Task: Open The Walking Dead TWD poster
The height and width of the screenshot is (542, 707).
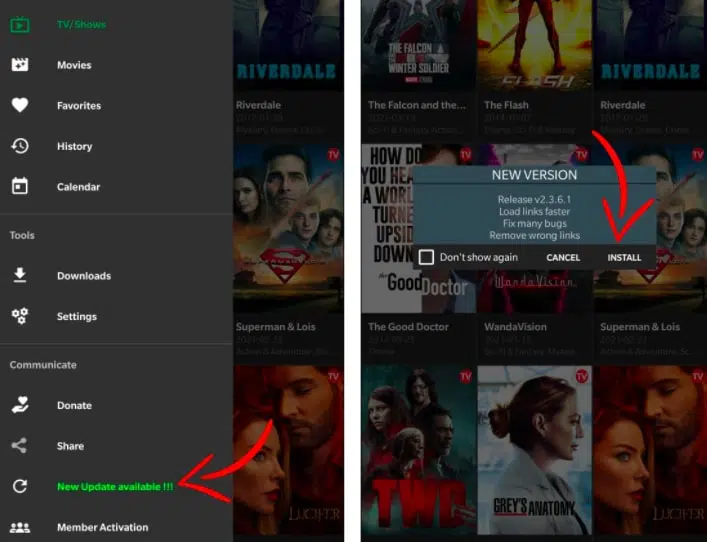Action: (x=418, y=450)
